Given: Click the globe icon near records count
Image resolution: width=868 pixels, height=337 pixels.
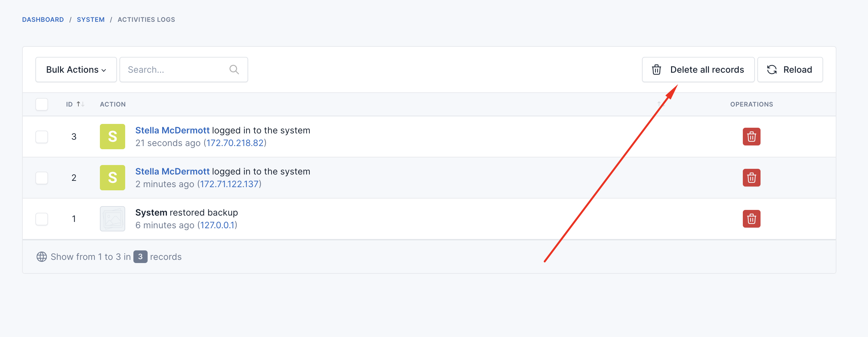Looking at the screenshot, I should coord(41,257).
